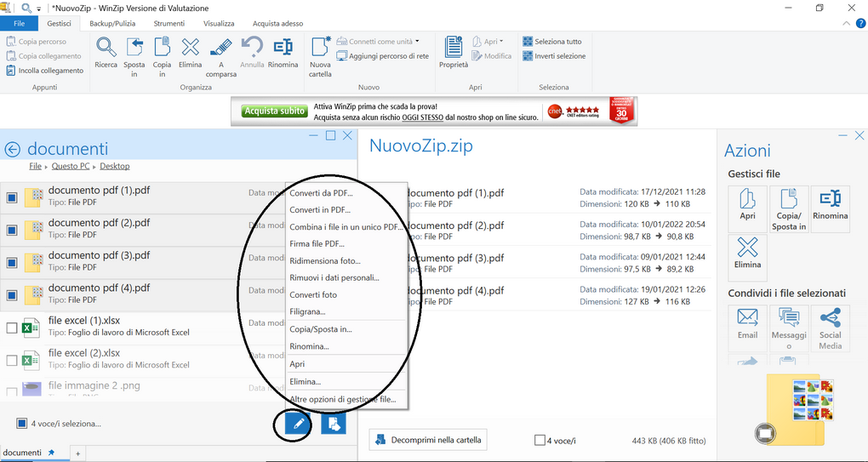Click the File breadcrumb link

click(36, 166)
